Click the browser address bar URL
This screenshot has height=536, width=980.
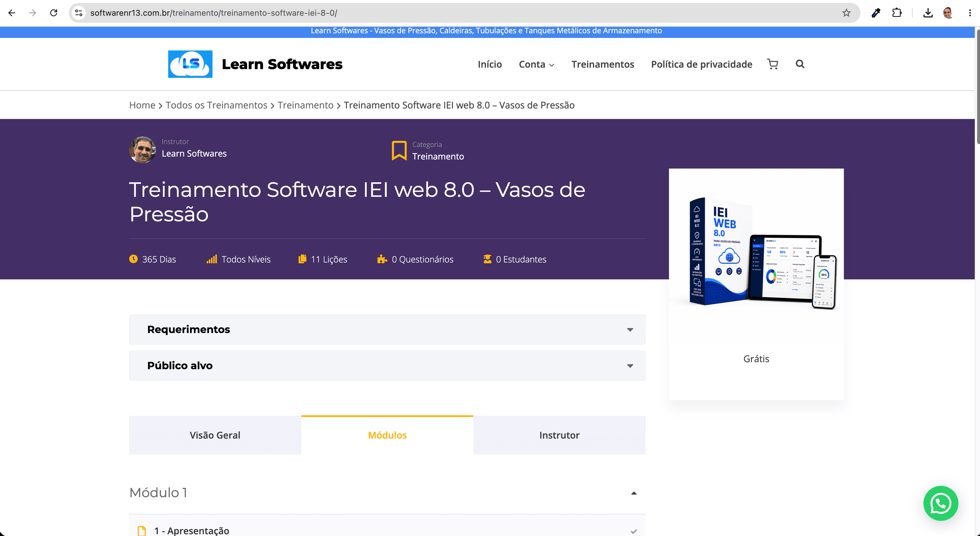click(214, 13)
